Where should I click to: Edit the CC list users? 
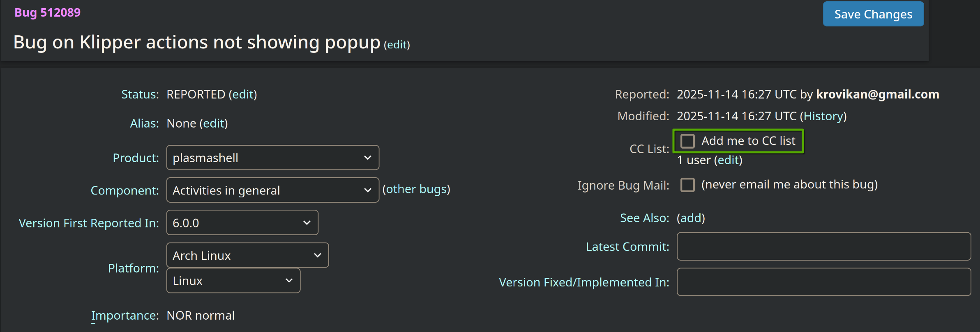[728, 160]
